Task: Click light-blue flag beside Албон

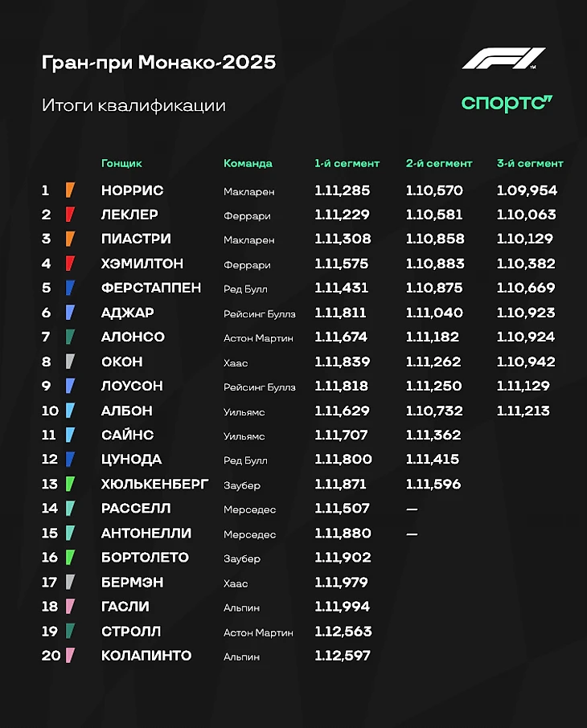Action: tap(70, 411)
